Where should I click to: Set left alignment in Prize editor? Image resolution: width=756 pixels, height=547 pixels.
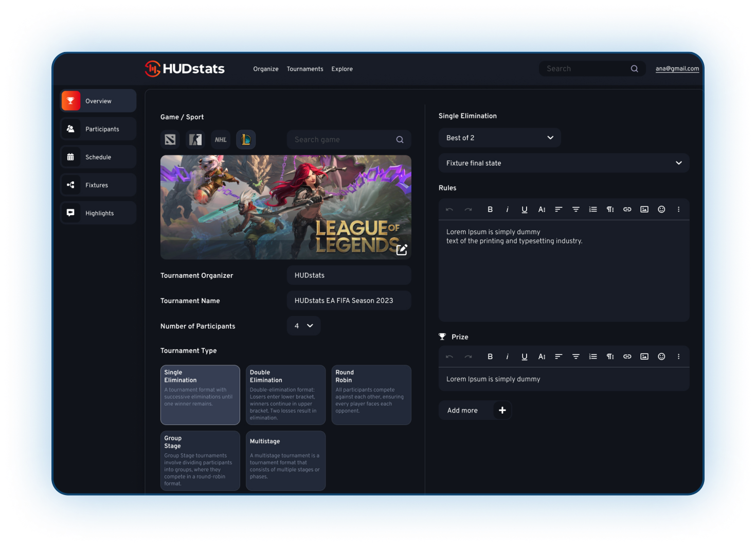tap(559, 357)
